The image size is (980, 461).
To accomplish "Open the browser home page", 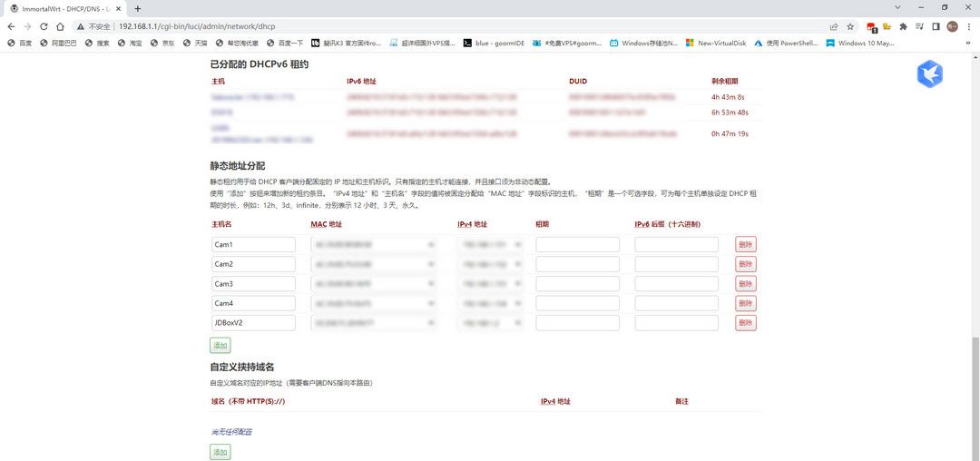I will (x=60, y=27).
